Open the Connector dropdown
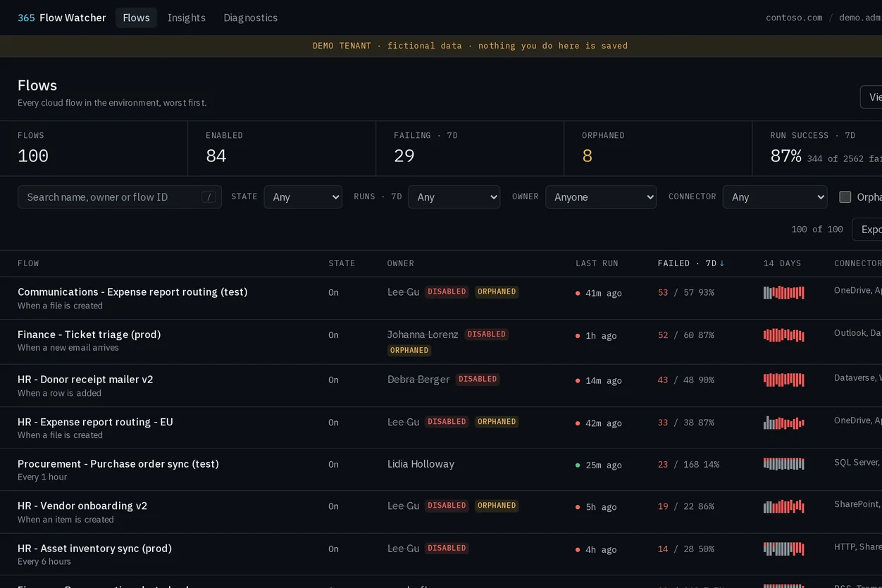This screenshot has height=588, width=882. click(775, 197)
